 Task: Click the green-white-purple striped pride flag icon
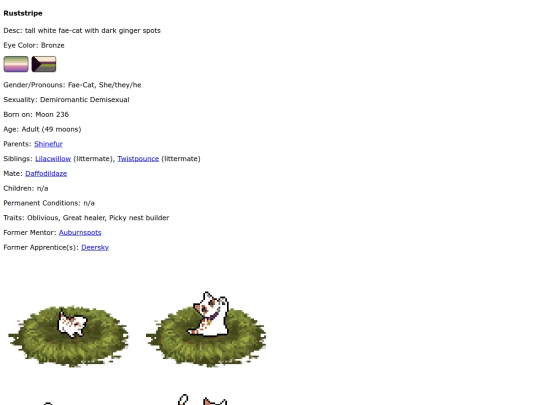16,64
